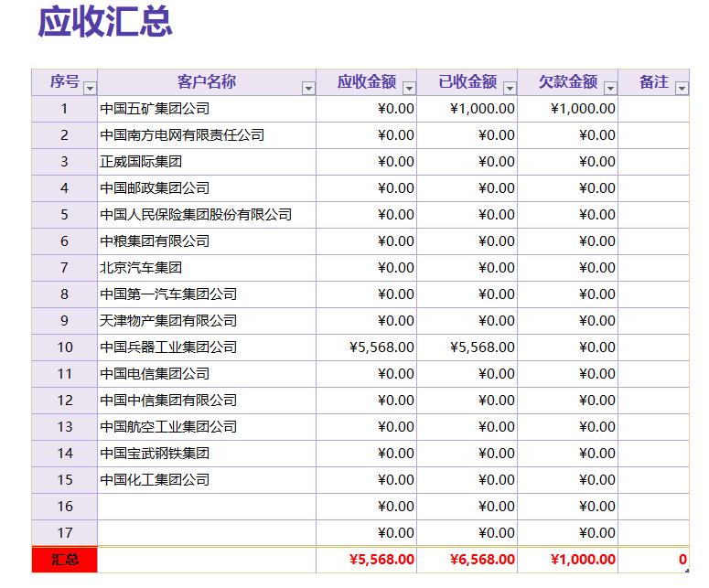Click the table resize handle at bottom-right corner
Image resolution: width=709 pixels, height=588 pixels.
tap(687, 571)
